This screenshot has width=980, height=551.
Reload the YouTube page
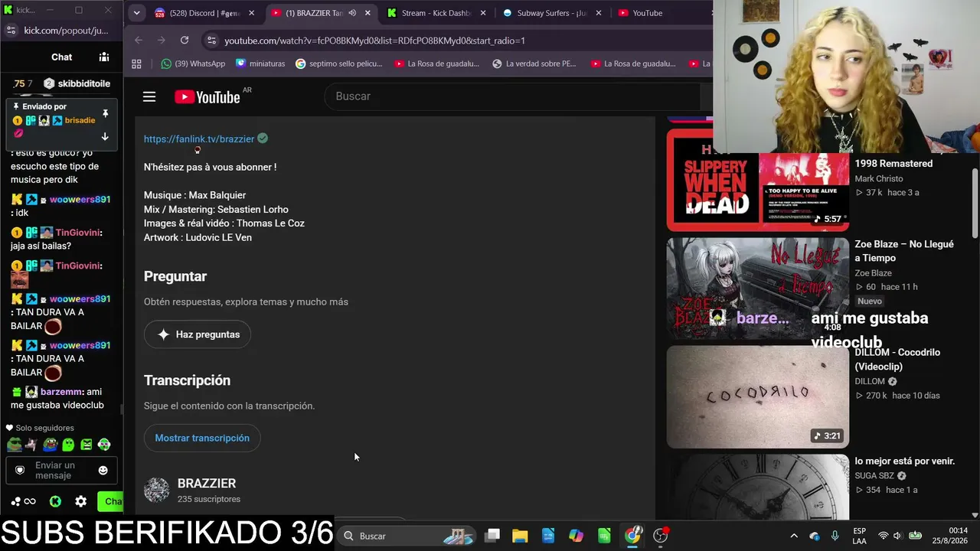(x=185, y=40)
